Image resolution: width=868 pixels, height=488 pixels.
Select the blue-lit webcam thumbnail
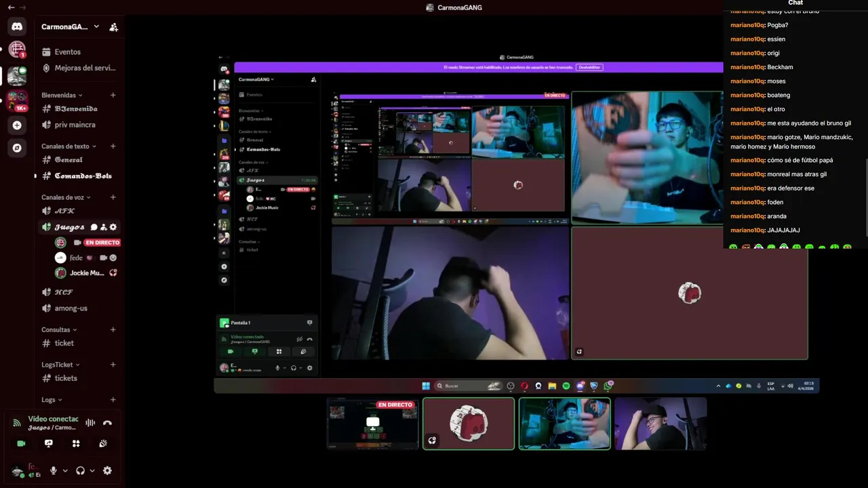coord(564,424)
